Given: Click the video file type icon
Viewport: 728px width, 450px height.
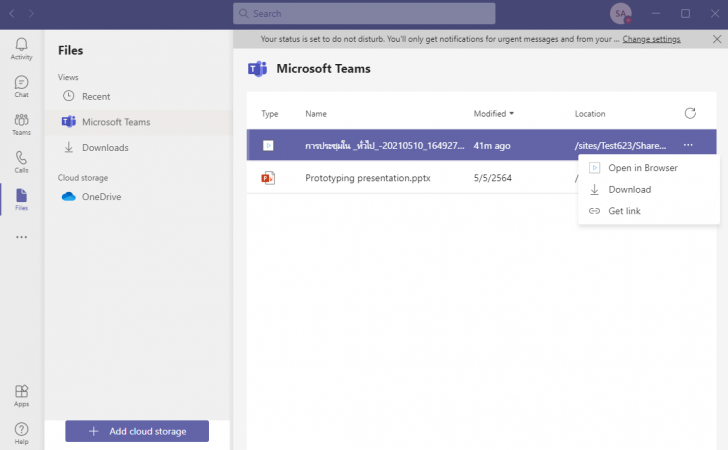Looking at the screenshot, I should tap(268, 145).
